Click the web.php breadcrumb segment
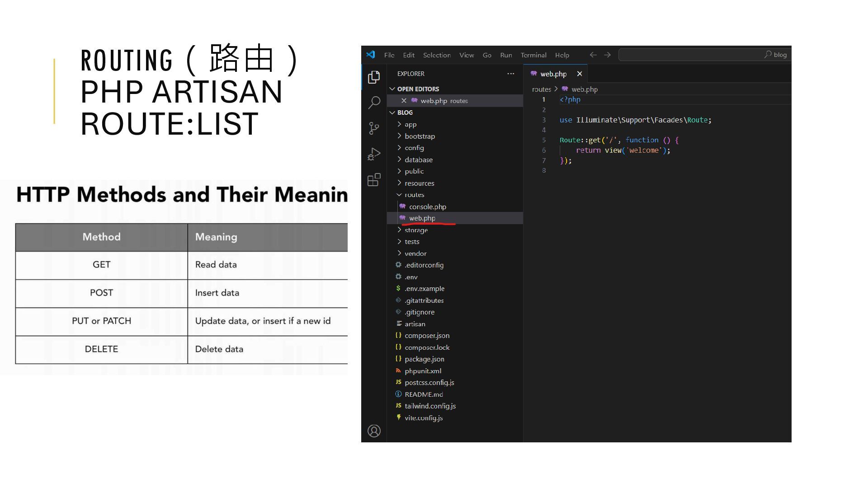Viewport: 868px width, 488px height. click(580, 89)
